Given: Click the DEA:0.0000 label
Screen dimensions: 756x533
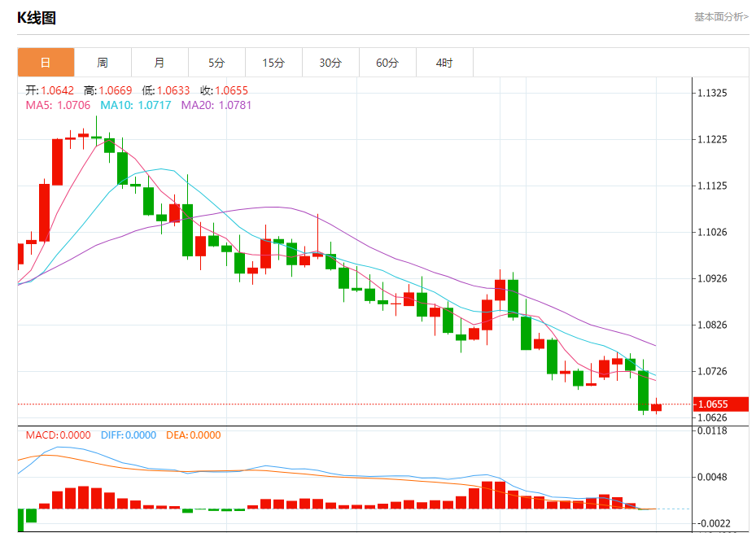Looking at the screenshot, I should [194, 435].
